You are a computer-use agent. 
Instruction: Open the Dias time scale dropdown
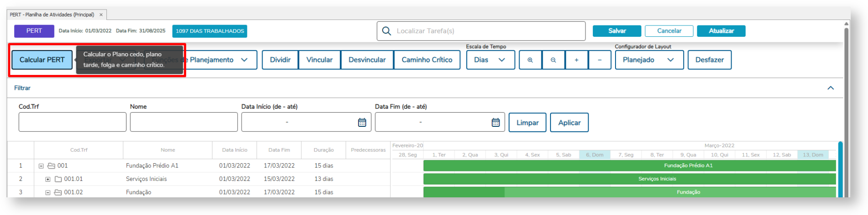coord(490,60)
